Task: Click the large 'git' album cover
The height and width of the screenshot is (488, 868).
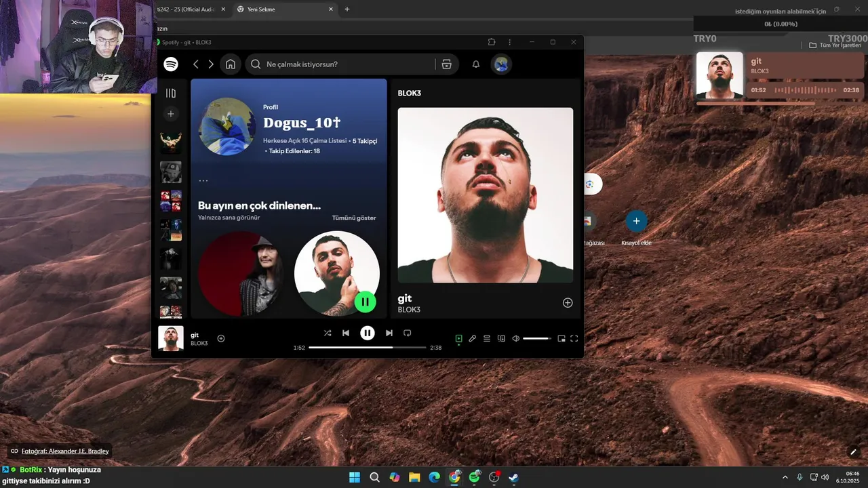Action: pyautogui.click(x=486, y=195)
